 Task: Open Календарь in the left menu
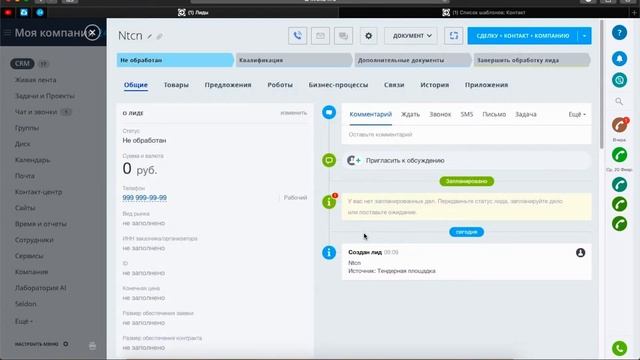click(32, 160)
